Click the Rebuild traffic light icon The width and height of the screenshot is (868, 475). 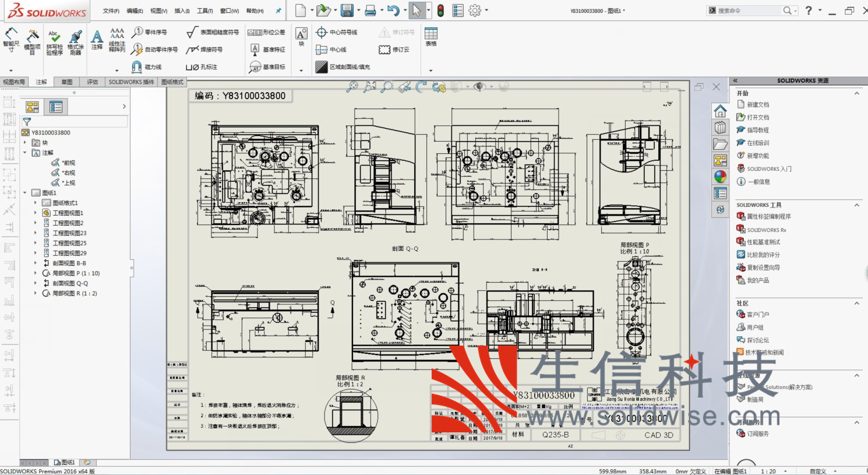click(x=440, y=10)
